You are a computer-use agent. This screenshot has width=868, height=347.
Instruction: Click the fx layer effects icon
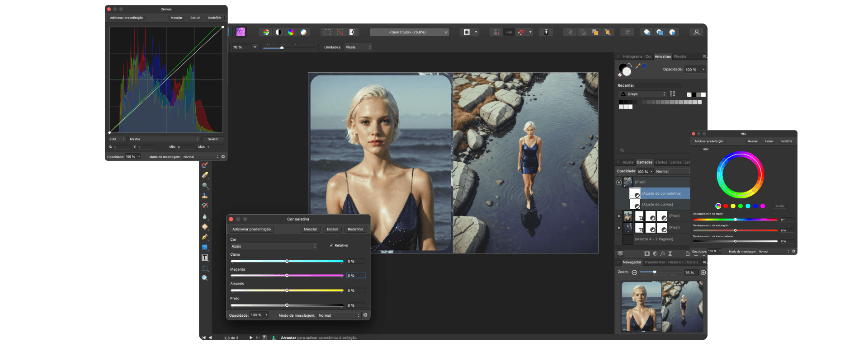point(663,253)
